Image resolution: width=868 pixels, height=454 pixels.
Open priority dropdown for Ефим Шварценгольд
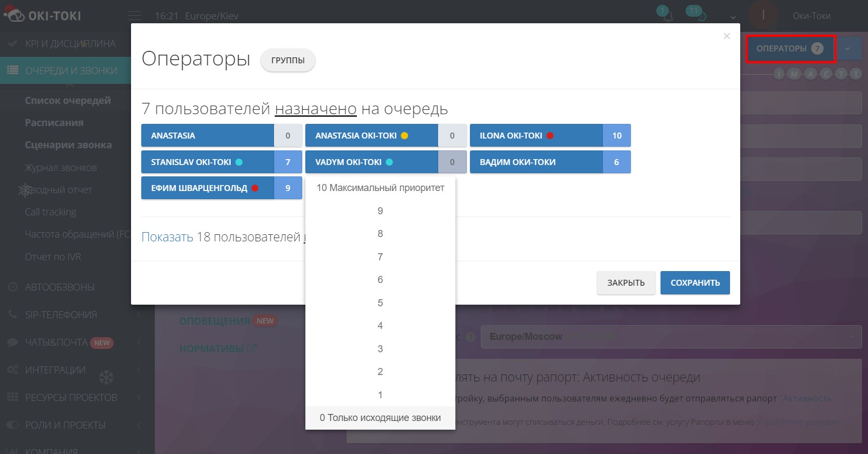point(288,188)
